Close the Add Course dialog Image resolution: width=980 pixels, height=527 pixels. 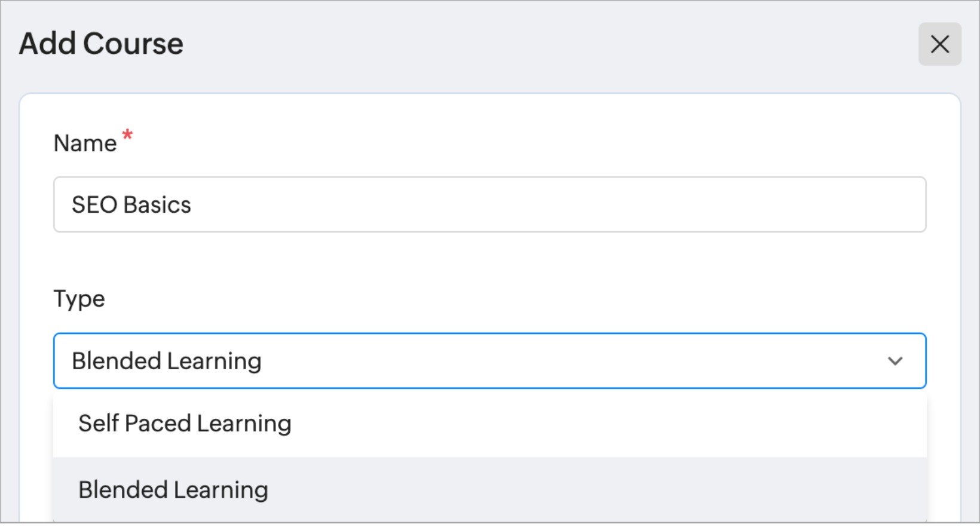pyautogui.click(x=939, y=44)
